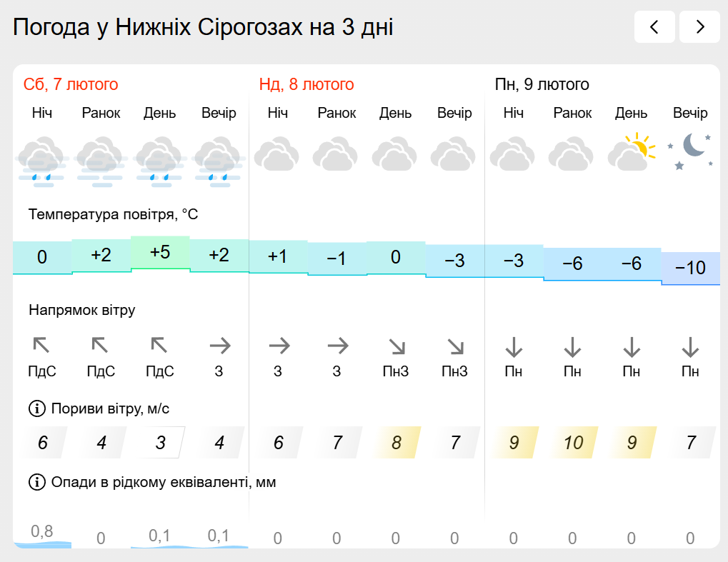Click the previous days arrow button
728x562 pixels.
[x=654, y=27]
